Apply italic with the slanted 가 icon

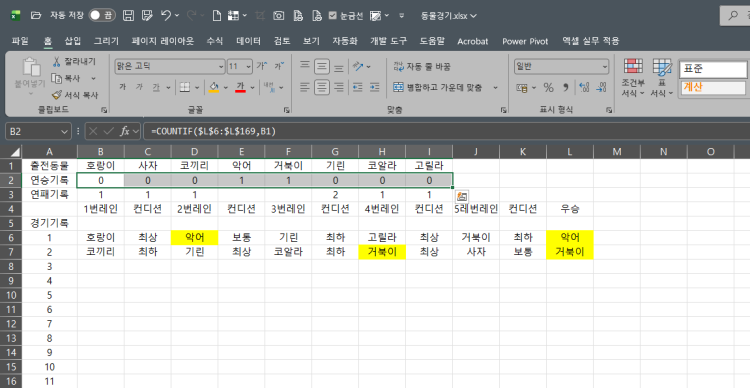[x=139, y=88]
